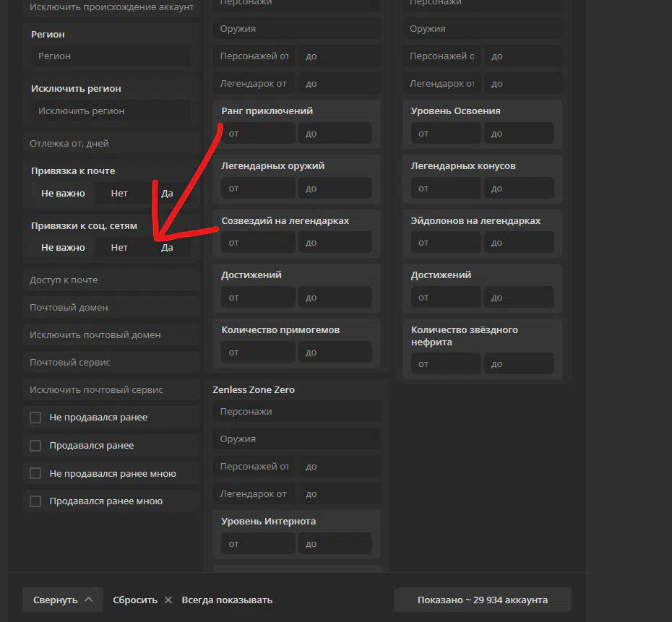Click Уровень Освоения 'от' field
The width and height of the screenshot is (672, 622).
446,133
